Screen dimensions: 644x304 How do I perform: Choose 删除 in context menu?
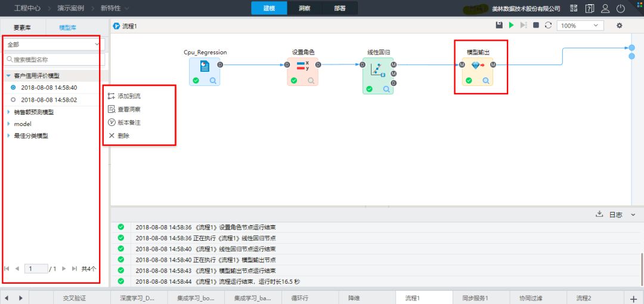tap(123, 136)
